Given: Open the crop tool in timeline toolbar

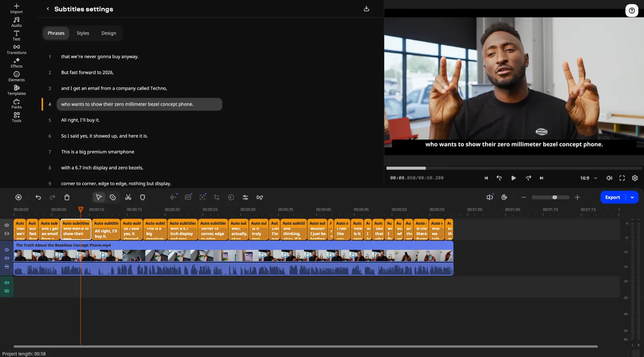Looking at the screenshot, I should tap(217, 197).
